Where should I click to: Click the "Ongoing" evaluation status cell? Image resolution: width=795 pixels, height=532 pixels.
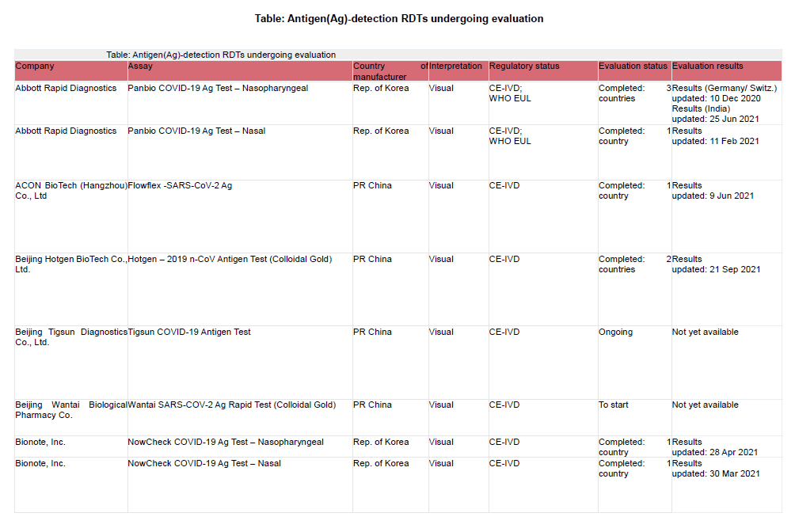(615, 332)
